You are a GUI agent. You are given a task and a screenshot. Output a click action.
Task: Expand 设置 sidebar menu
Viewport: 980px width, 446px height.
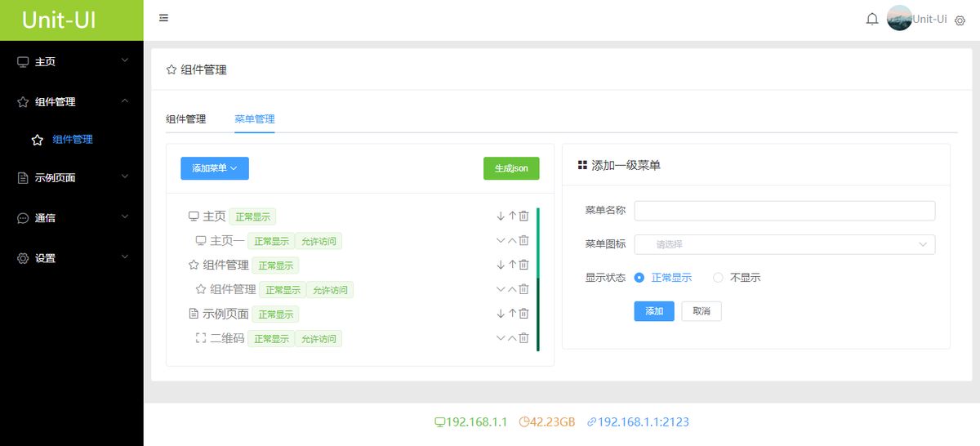(72, 258)
